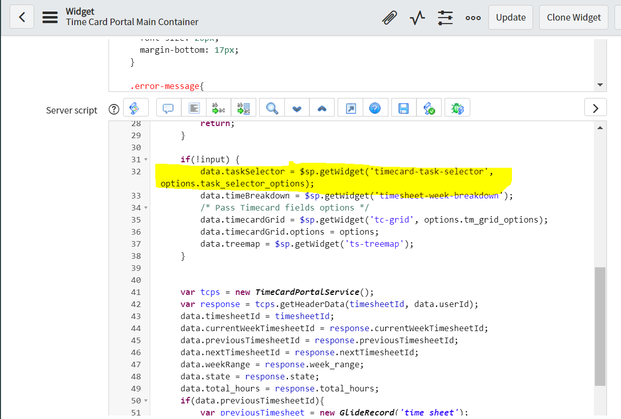Click the .error-message CSS selector
Image resolution: width=621 pixels, height=419 pixels.
tap(165, 86)
